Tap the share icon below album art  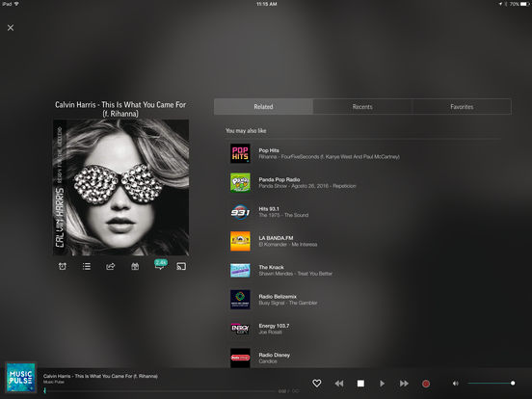point(111,266)
